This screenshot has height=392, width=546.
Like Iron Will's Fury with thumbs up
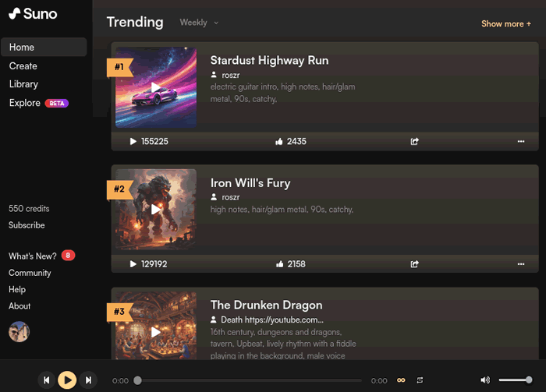[279, 264]
